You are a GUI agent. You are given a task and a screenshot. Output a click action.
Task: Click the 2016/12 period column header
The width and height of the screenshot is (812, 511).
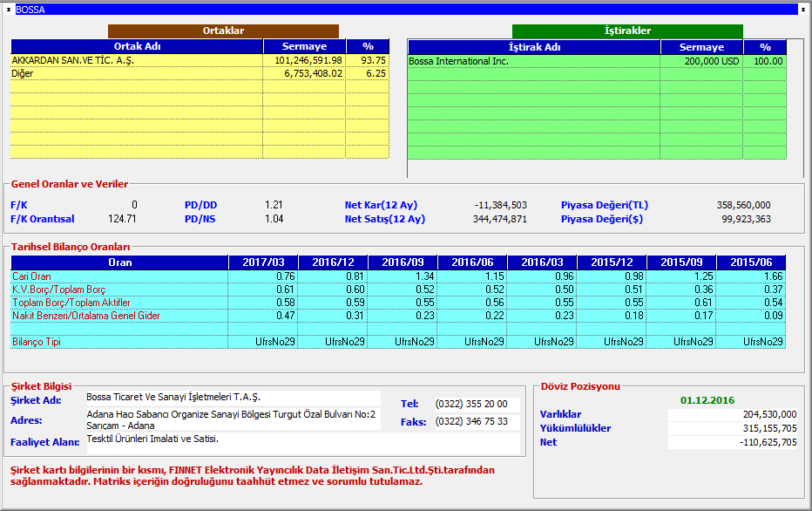click(333, 262)
